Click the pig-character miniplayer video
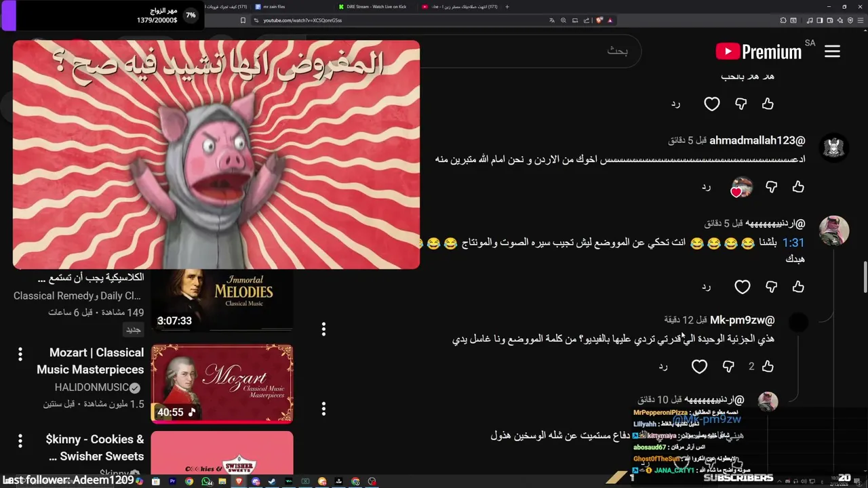The height and width of the screenshot is (488, 868). coord(216,155)
